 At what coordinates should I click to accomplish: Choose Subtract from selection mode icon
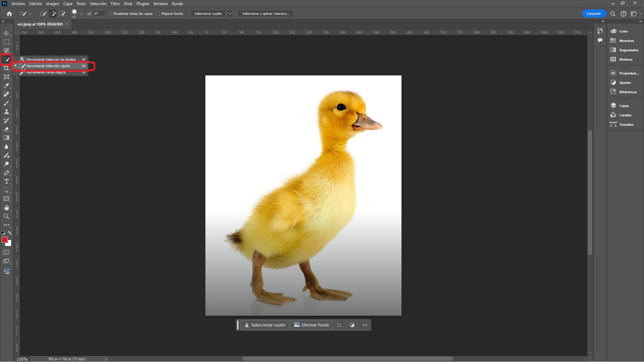pos(62,14)
